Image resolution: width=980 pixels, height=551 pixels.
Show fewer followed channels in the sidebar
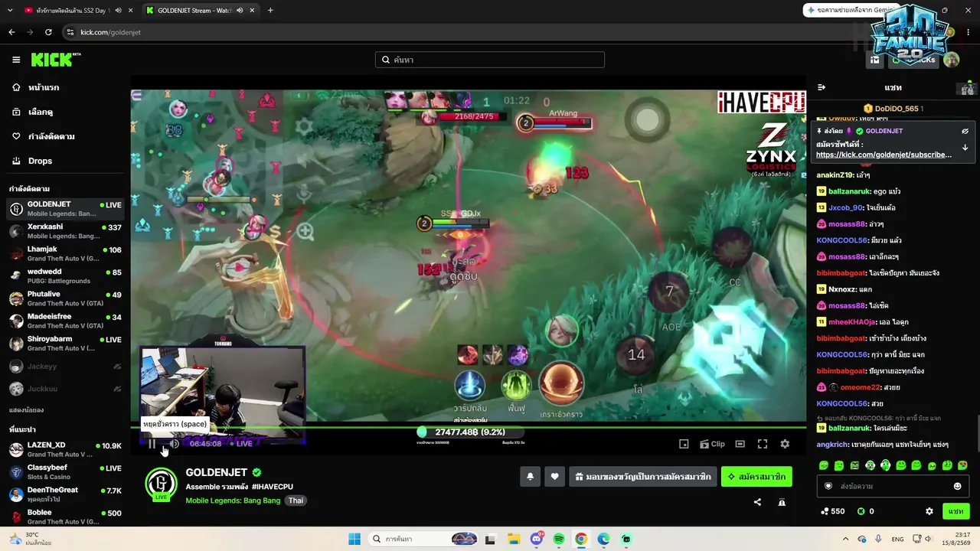click(26, 410)
